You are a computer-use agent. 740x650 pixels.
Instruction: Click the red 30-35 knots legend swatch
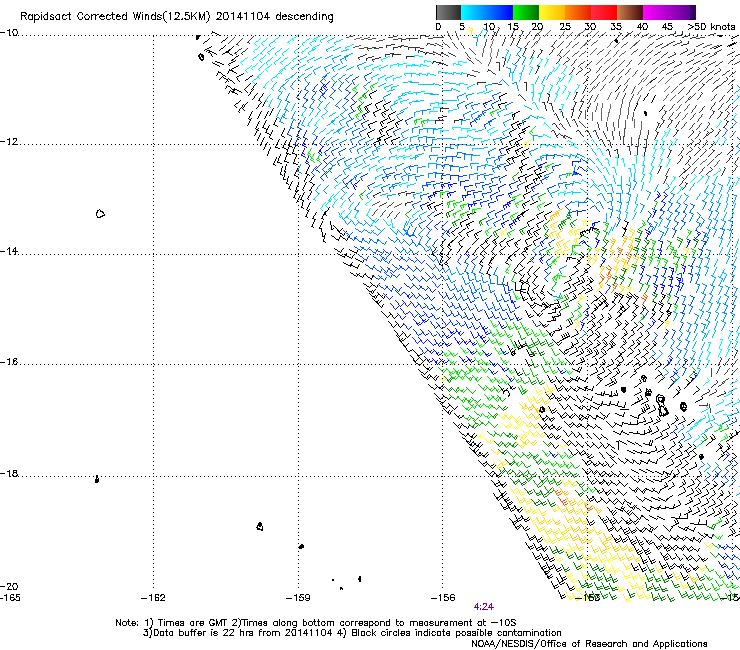(x=604, y=12)
